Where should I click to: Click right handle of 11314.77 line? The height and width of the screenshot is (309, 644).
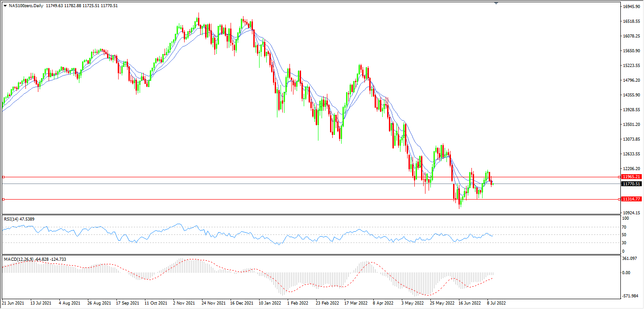tap(619, 199)
